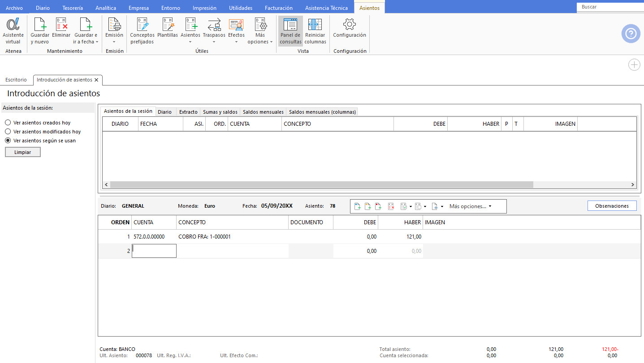Click the round plus icon at right

[x=634, y=65]
